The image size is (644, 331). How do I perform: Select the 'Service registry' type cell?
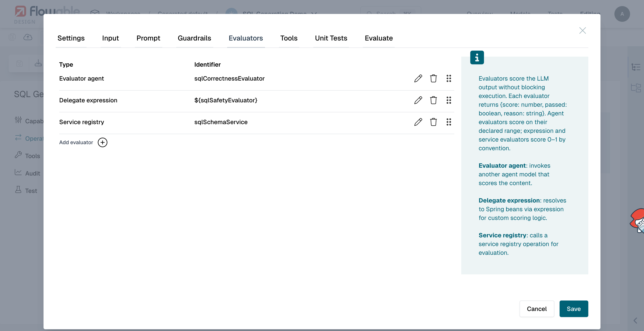point(82,122)
